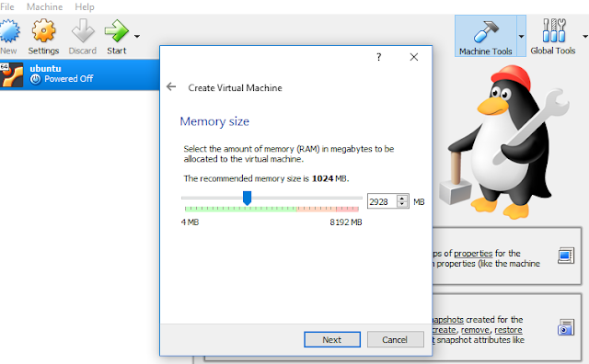Screen dimensions: 589x364
Task: Click the New virtual machine icon
Action: point(9,30)
